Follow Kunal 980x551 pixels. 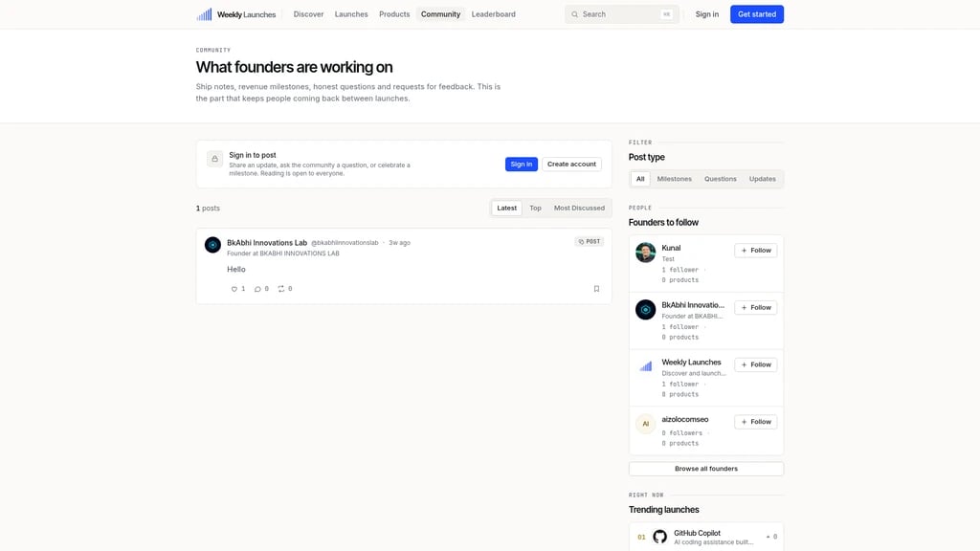pyautogui.click(x=756, y=251)
